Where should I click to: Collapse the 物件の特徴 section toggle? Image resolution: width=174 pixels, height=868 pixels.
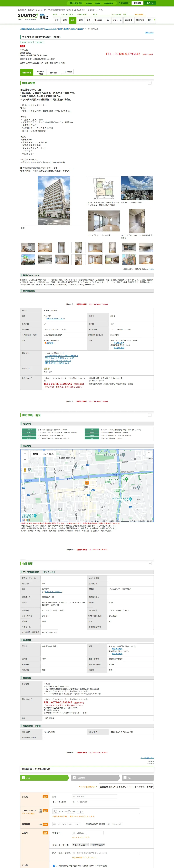point(150,83)
